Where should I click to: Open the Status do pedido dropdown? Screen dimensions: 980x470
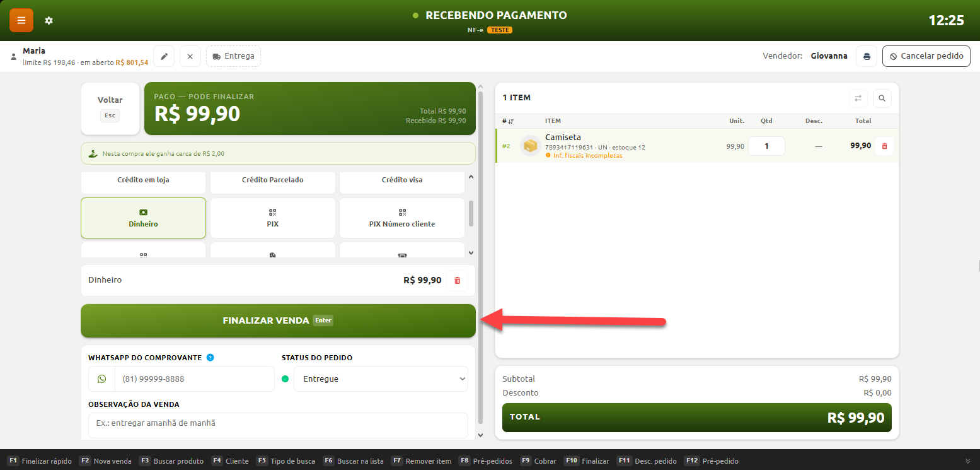(381, 379)
